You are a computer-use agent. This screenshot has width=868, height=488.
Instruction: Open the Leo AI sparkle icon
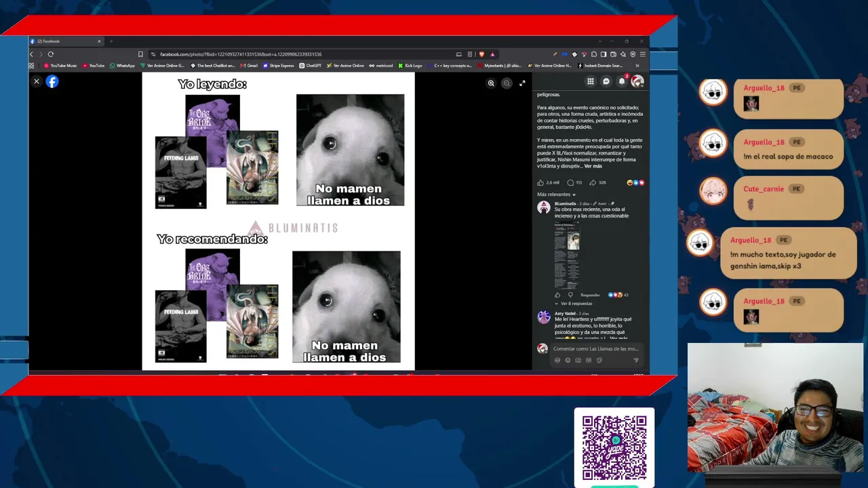pos(623,54)
